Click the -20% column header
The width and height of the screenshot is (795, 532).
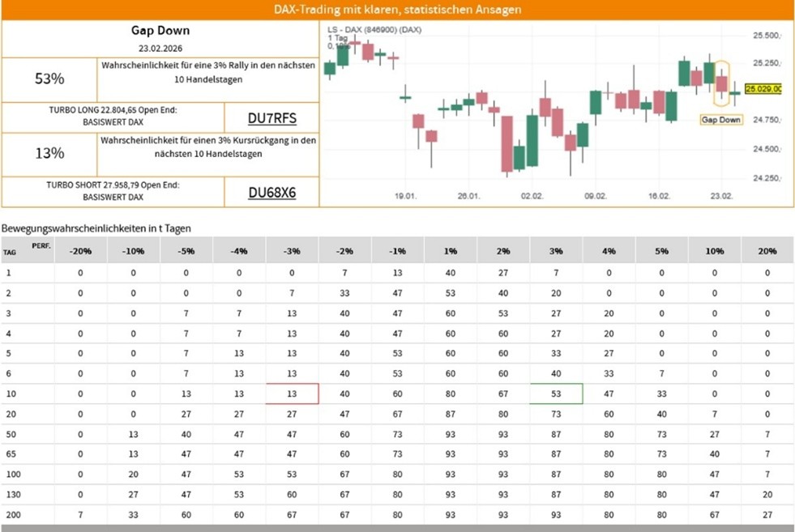[80, 251]
